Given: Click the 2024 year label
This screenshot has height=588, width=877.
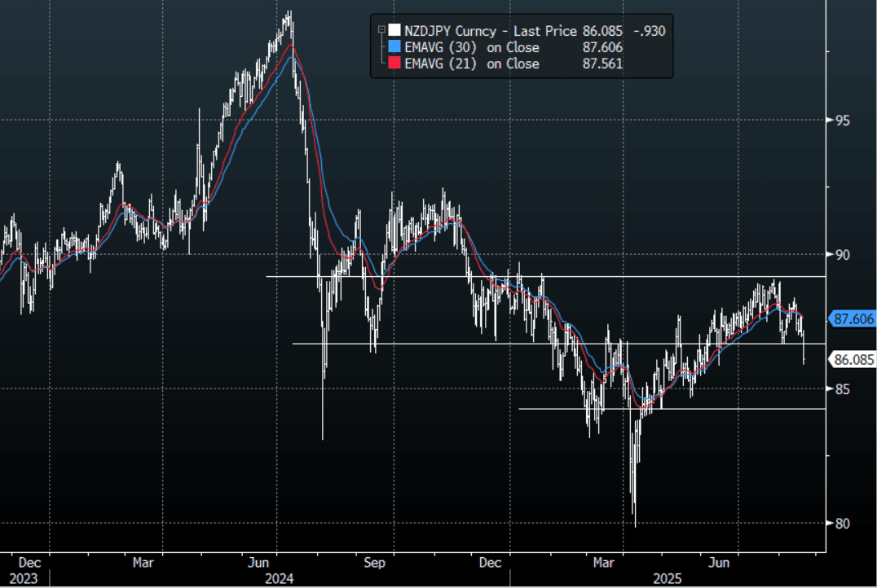Looking at the screenshot, I should coord(279,578).
